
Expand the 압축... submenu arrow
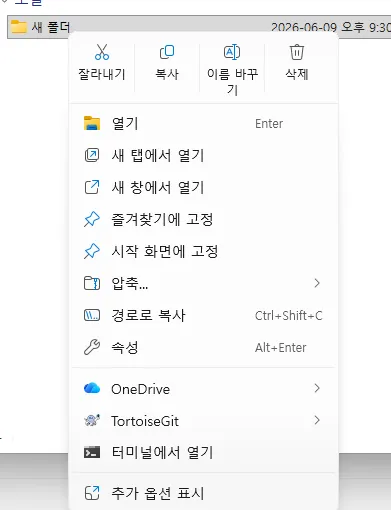point(317,283)
